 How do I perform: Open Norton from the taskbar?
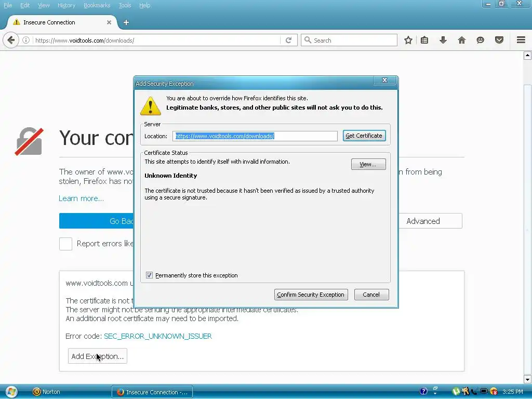click(46, 392)
